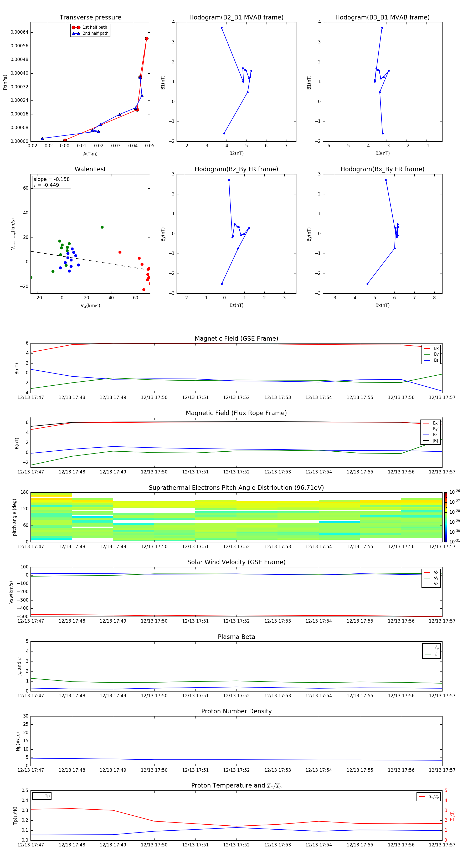This screenshot has width=473, height=868.
Task: Click the 'Hodogram(B3_B1 MVAB frame)' title
Action: tap(382, 17)
